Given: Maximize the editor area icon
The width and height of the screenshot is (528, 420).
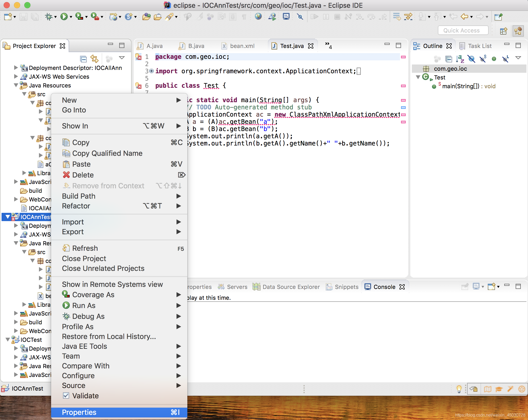Looking at the screenshot, I should (x=398, y=45).
